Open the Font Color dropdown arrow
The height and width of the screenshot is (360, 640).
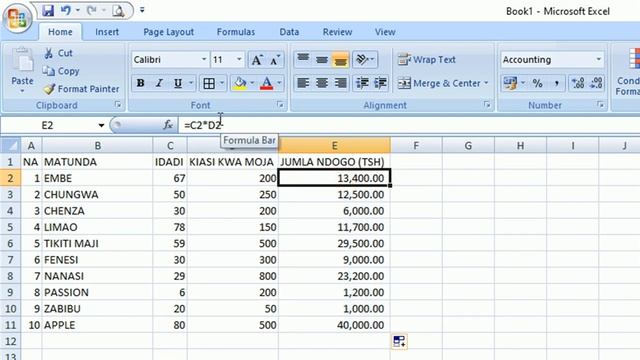(280, 83)
